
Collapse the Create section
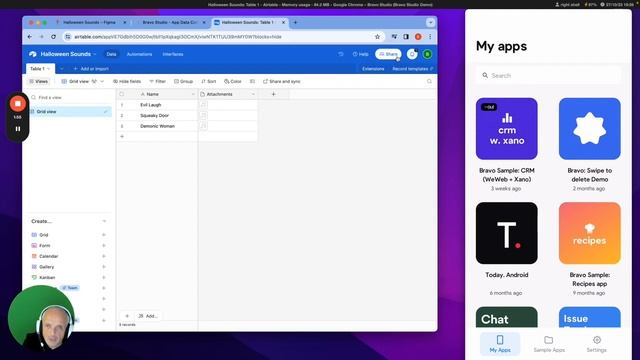point(104,221)
